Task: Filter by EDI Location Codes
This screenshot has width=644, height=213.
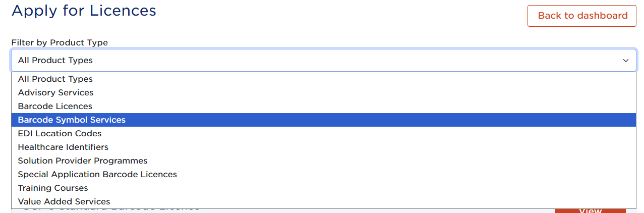Action: (60, 134)
